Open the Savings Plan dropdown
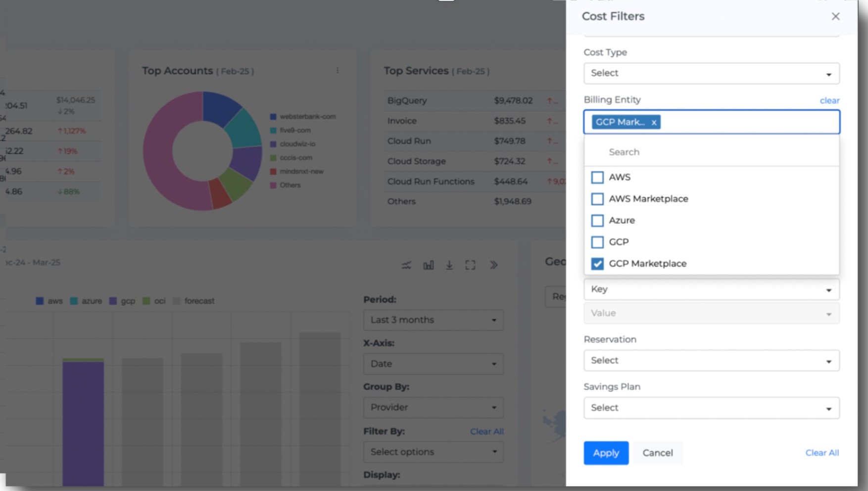 pyautogui.click(x=711, y=408)
